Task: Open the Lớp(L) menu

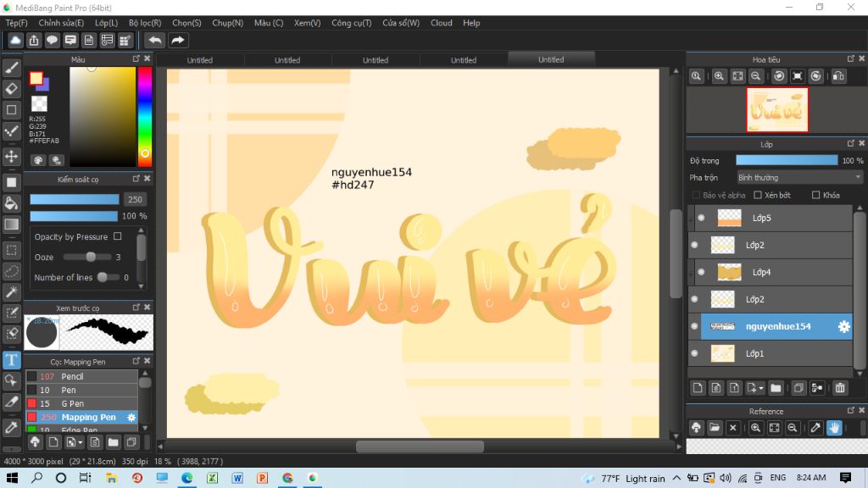Action: point(106,23)
